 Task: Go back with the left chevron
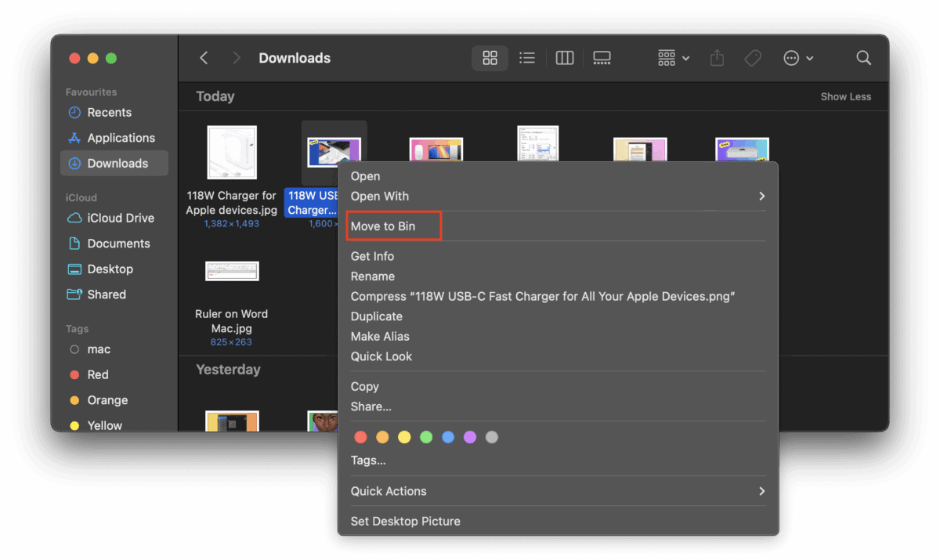click(x=204, y=58)
